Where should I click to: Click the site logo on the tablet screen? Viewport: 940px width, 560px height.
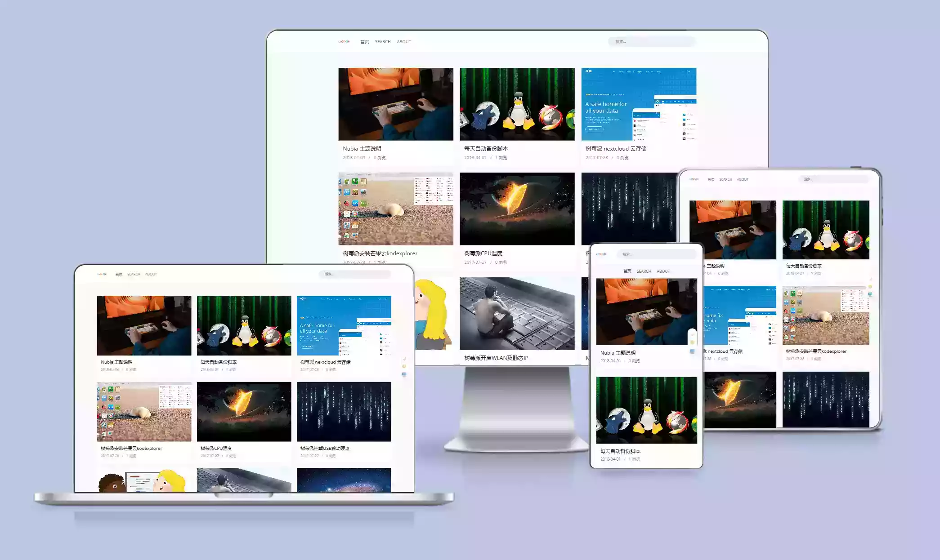click(x=694, y=179)
